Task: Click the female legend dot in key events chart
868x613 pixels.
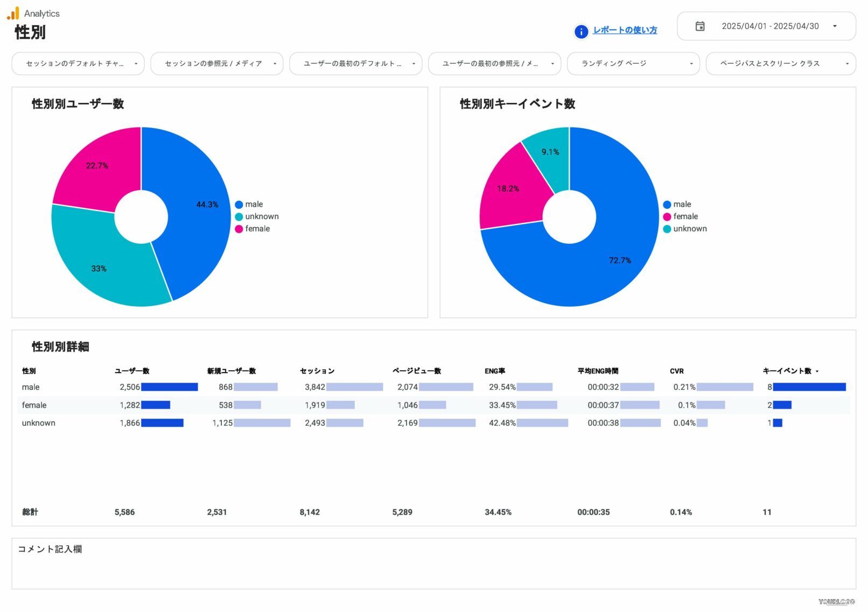Action: point(667,217)
